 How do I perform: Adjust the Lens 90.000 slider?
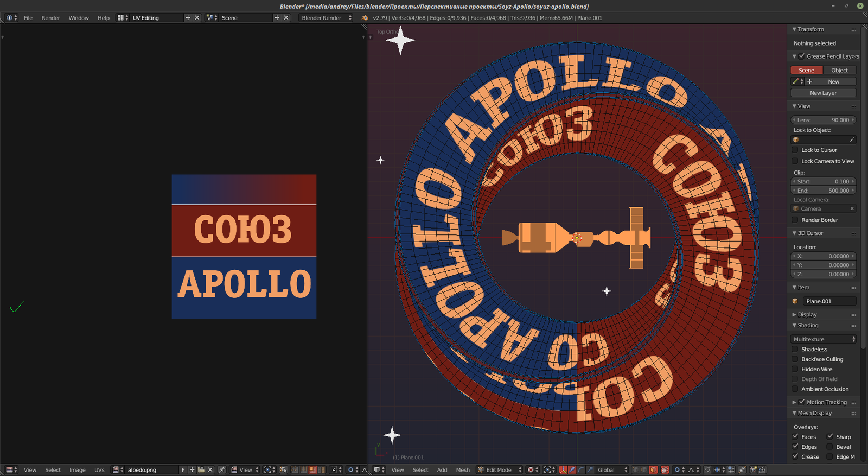[824, 120]
